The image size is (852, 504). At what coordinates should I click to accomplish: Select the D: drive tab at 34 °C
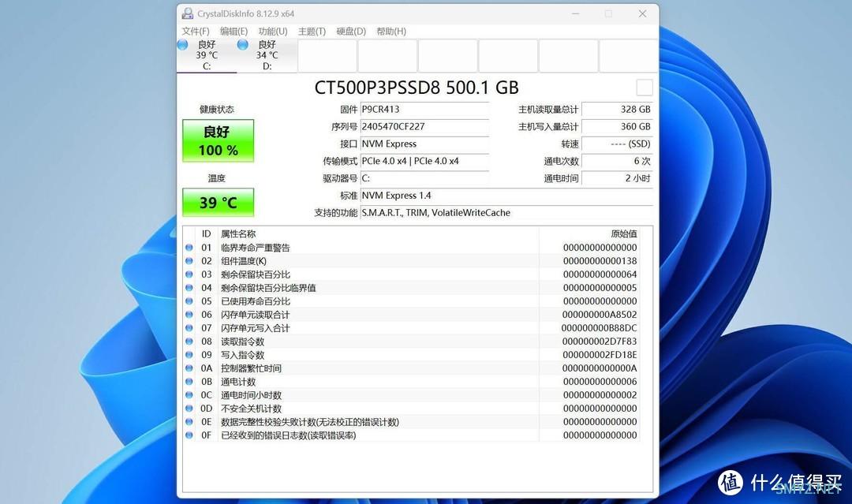point(267,55)
